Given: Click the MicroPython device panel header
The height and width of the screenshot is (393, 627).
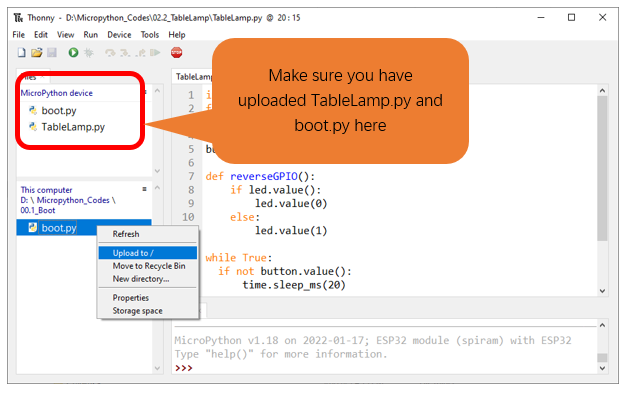Looking at the screenshot, I should [x=57, y=93].
